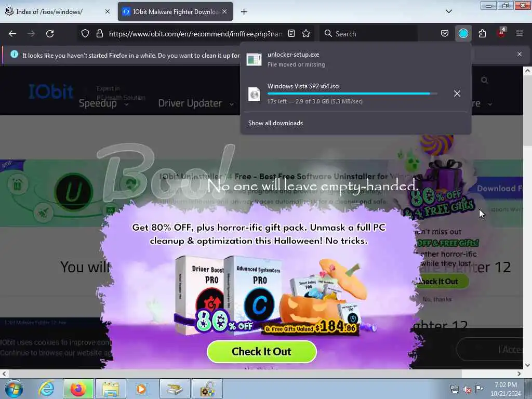Open the tracking protection shield icon
Screen dimensions: 532x399
click(x=85, y=34)
